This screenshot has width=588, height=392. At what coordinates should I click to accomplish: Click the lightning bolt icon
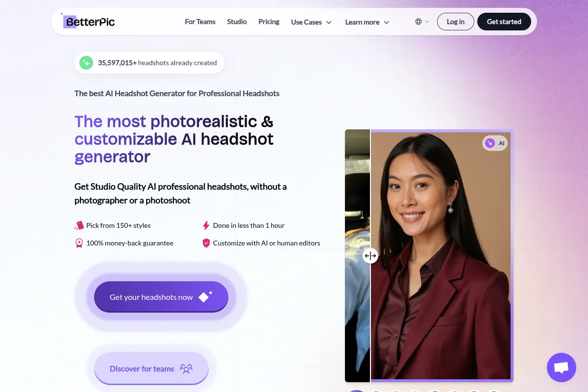(206, 225)
